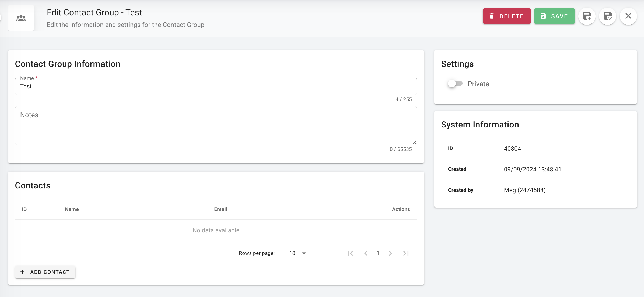Click inside the Notes text area

215,126
